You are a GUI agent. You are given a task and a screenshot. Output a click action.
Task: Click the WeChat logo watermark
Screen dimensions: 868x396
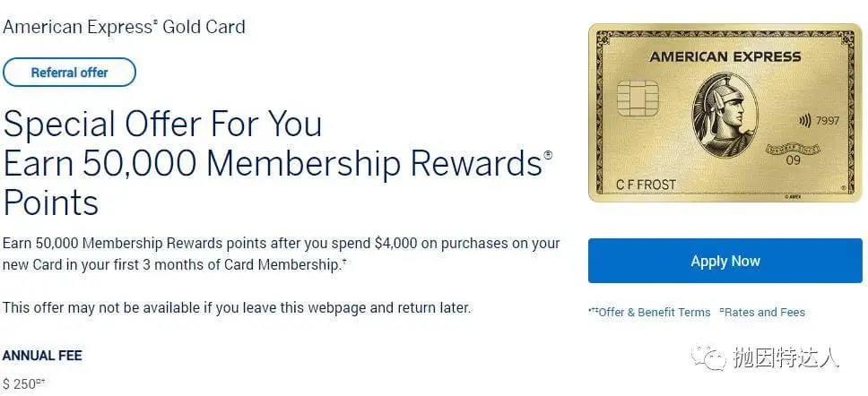(x=708, y=357)
